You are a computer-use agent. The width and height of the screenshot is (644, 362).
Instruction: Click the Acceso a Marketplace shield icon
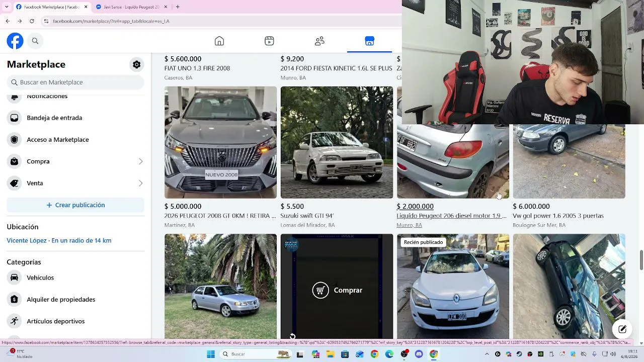pos(15,139)
